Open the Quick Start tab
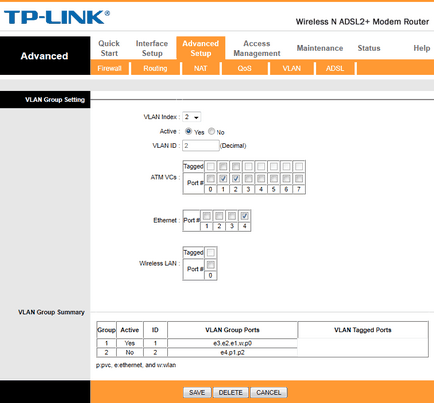Screen dimensions: 434x403 click(109, 48)
